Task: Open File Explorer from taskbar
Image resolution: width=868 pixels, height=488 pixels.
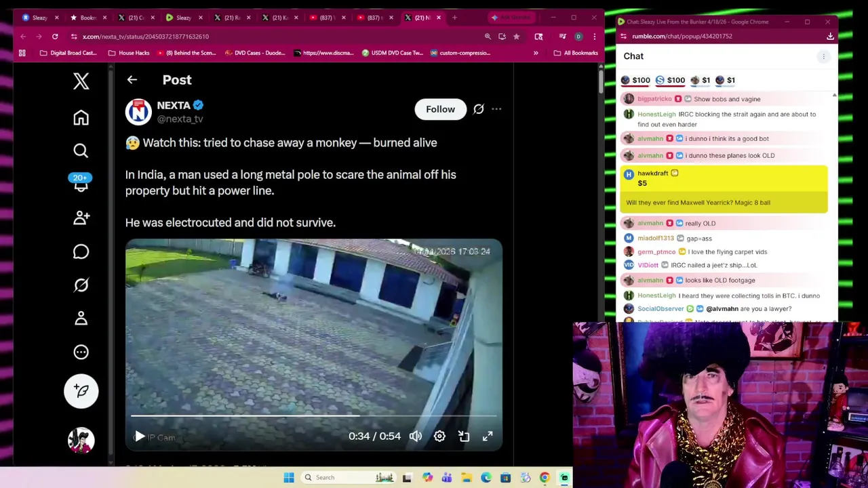Action: tap(467, 478)
